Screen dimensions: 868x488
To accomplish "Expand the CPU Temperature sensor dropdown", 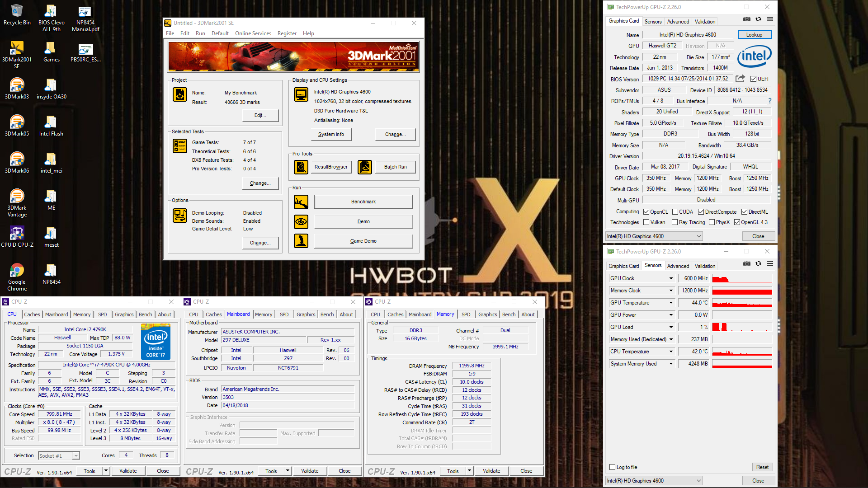I will [671, 352].
